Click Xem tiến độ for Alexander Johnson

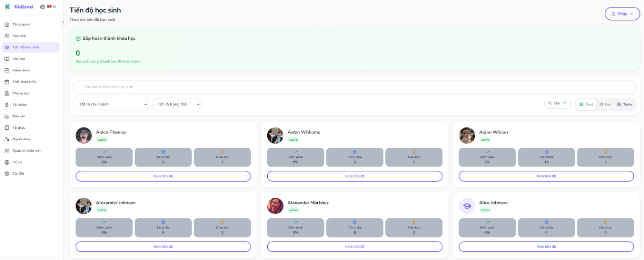point(163,247)
